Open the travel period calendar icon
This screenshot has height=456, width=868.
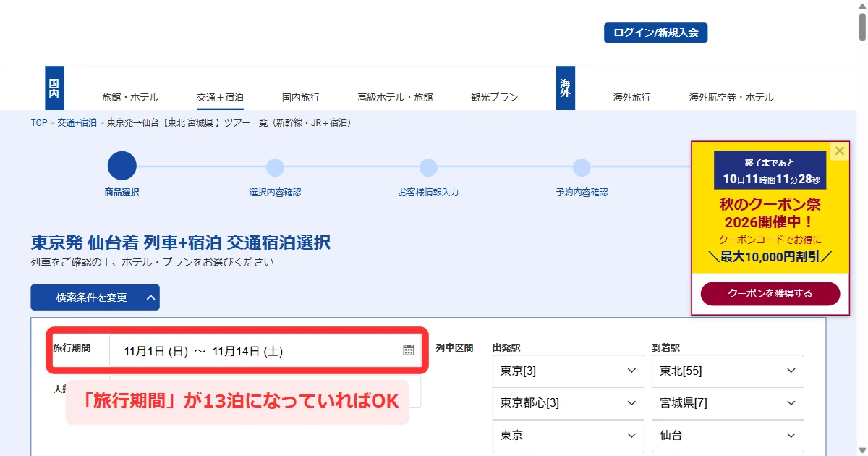[x=409, y=350]
